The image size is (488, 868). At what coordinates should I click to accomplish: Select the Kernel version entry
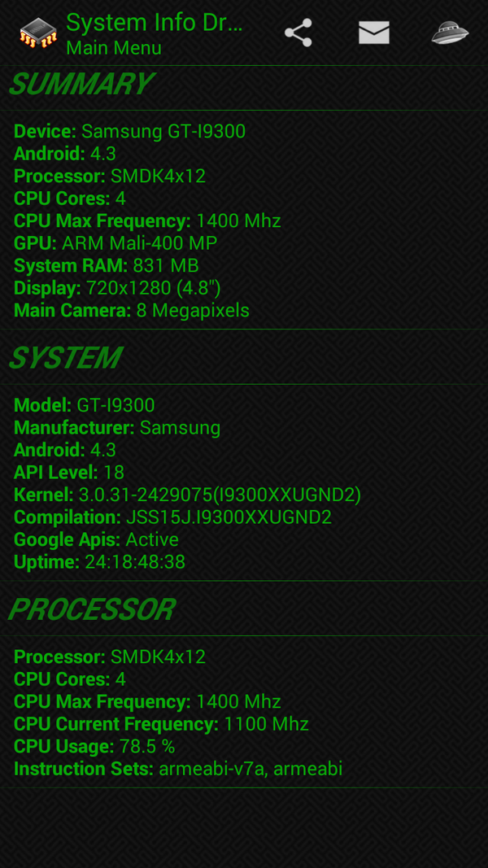point(187,495)
